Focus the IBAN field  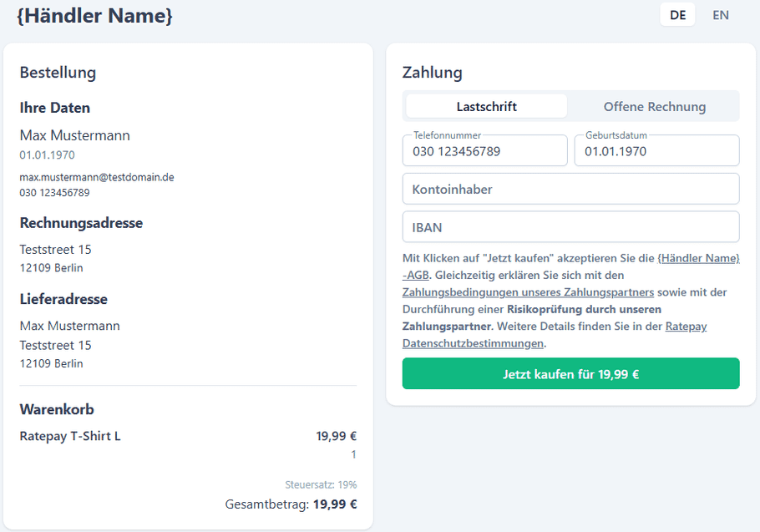(x=571, y=227)
